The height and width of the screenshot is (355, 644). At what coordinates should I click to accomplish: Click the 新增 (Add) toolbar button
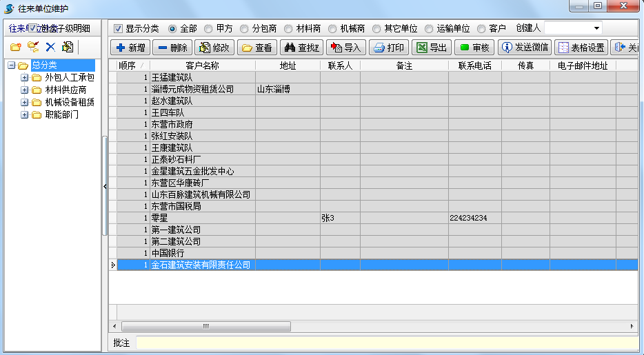tap(131, 48)
